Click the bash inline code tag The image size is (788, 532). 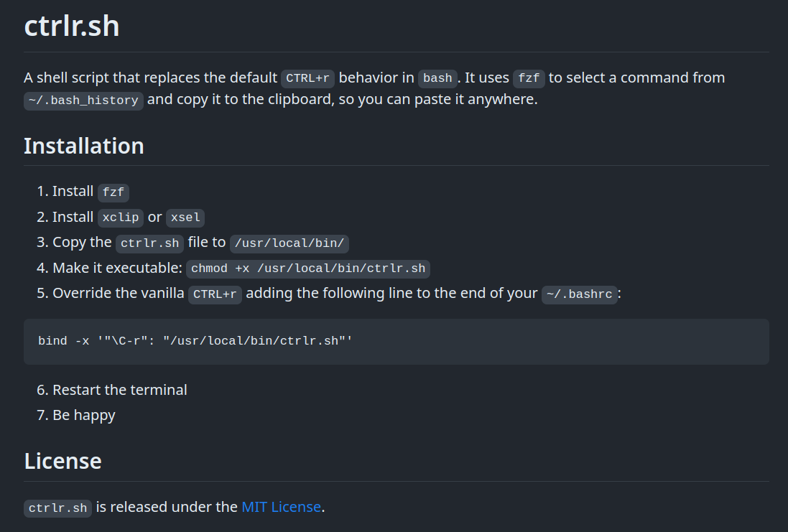tap(437, 78)
